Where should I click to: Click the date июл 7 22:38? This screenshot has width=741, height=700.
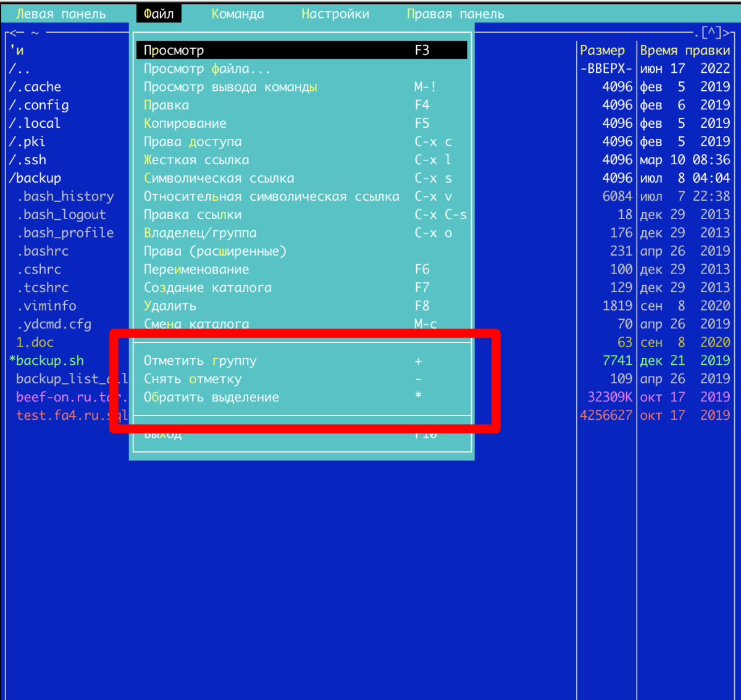click(x=685, y=196)
